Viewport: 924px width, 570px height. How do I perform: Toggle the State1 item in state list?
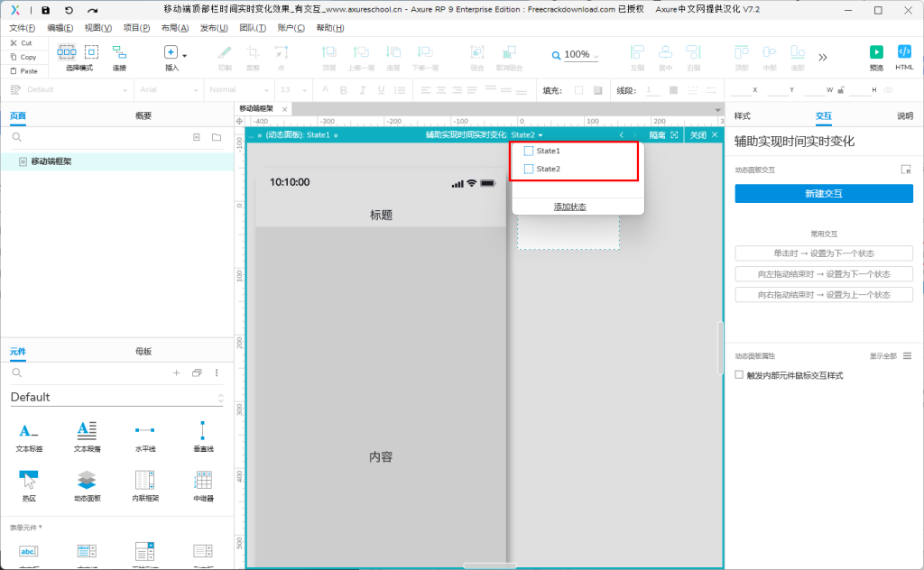pyautogui.click(x=548, y=151)
